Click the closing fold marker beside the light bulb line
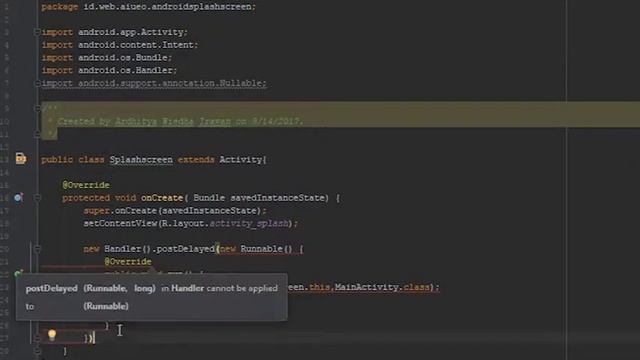This screenshot has width=640, height=360. tap(37, 338)
